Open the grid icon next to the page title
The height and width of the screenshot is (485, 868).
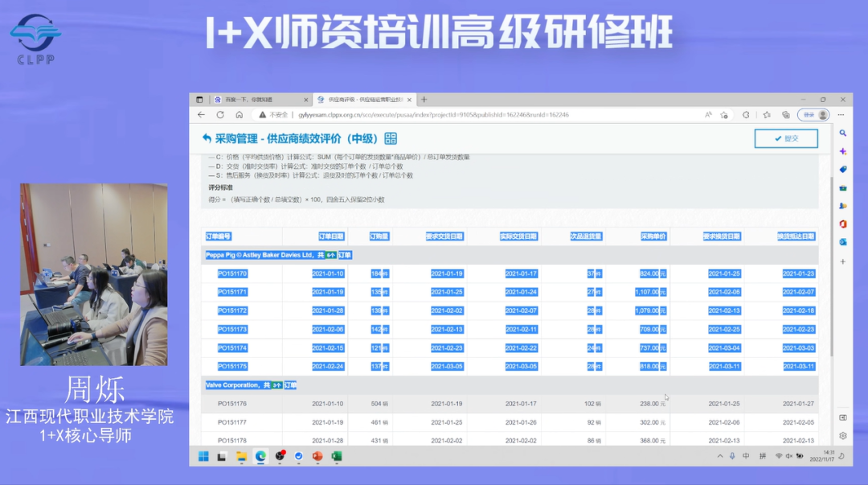[392, 138]
